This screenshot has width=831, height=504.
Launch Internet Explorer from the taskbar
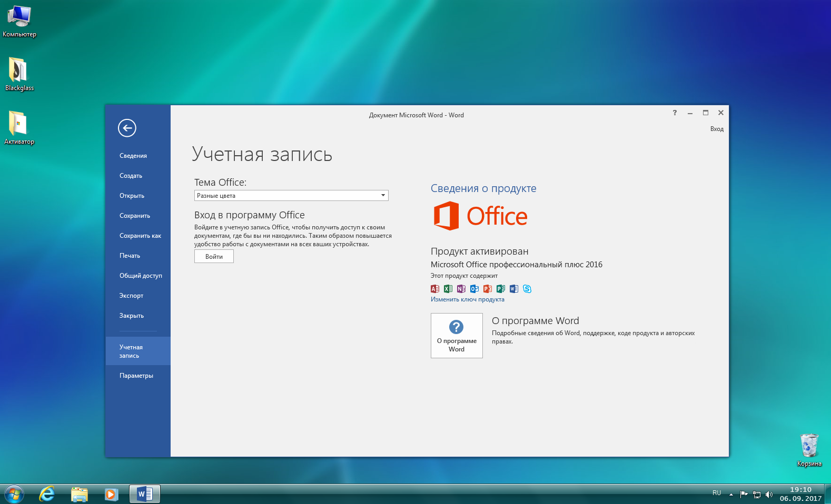47,494
